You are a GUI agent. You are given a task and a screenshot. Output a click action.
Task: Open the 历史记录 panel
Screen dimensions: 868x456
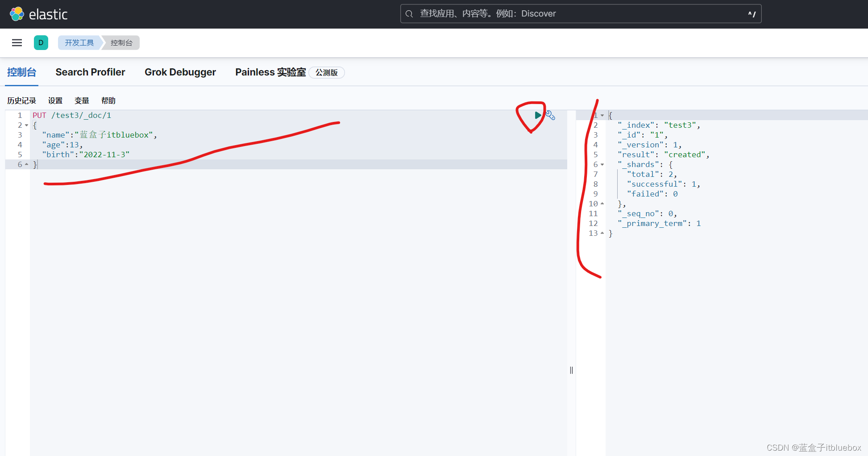click(x=21, y=100)
